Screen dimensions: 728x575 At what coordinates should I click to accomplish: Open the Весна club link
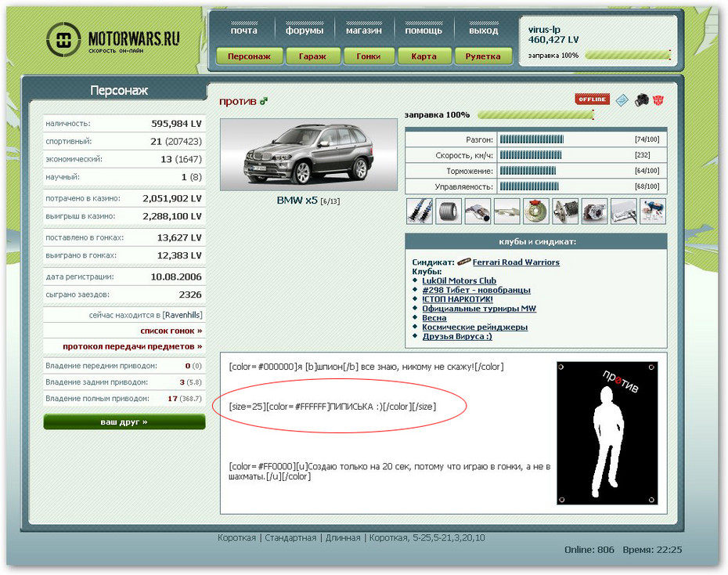[434, 318]
